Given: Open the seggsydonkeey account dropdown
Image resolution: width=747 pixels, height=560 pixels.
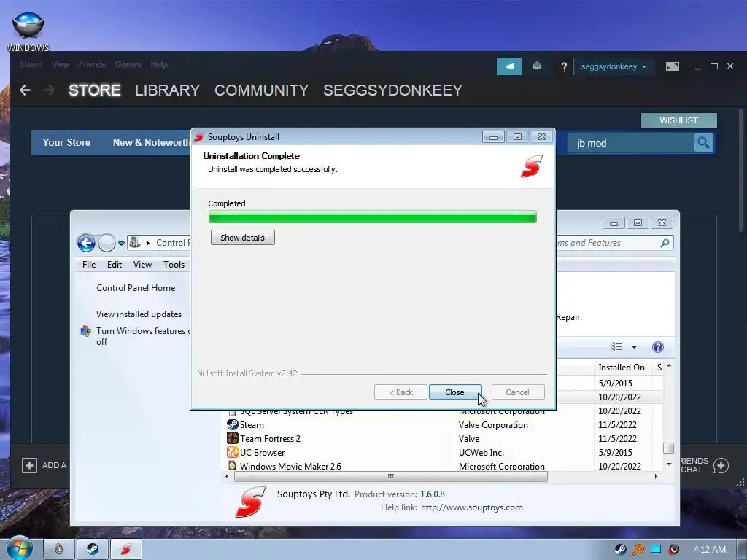Looking at the screenshot, I should point(614,66).
